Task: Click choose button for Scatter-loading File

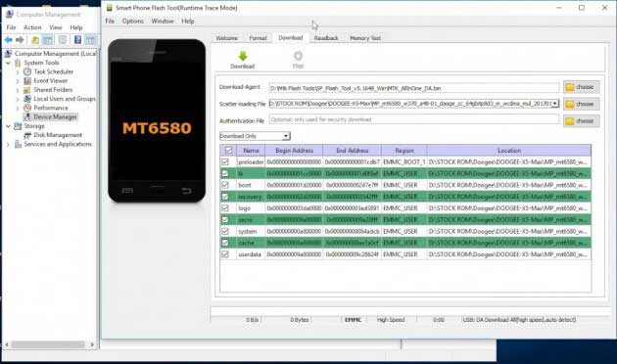Action: coord(581,104)
